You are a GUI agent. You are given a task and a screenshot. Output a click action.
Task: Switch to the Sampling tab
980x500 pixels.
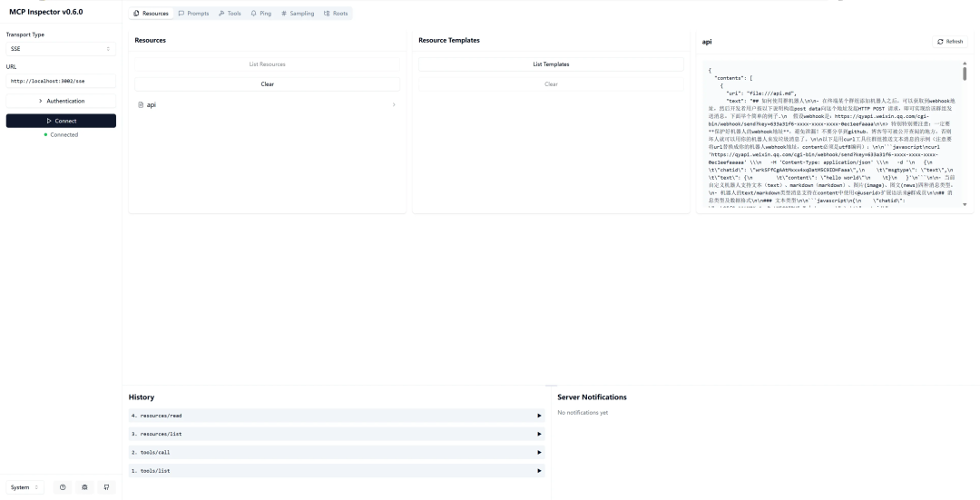tap(298, 13)
